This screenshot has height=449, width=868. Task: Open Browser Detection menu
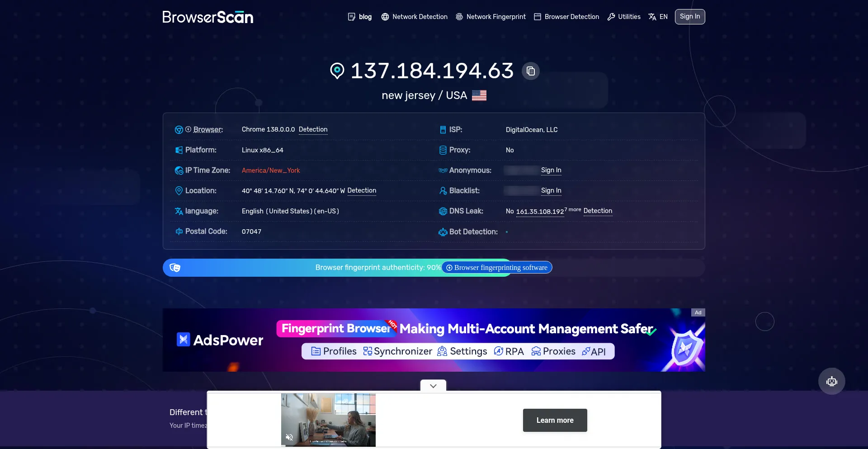tap(567, 17)
